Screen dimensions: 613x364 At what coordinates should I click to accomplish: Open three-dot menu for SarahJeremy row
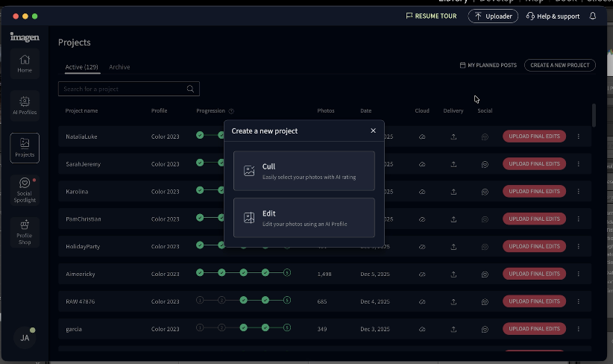578,164
